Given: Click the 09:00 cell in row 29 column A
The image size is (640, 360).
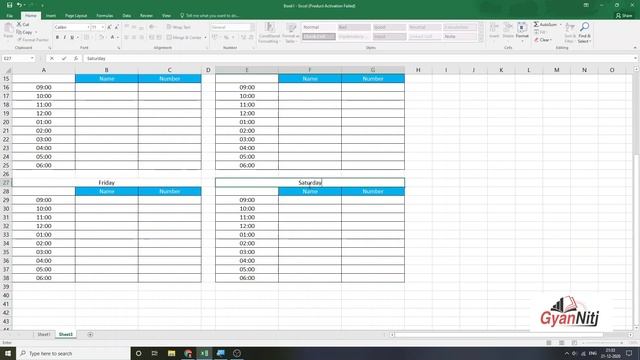Looking at the screenshot, I should tap(44, 200).
